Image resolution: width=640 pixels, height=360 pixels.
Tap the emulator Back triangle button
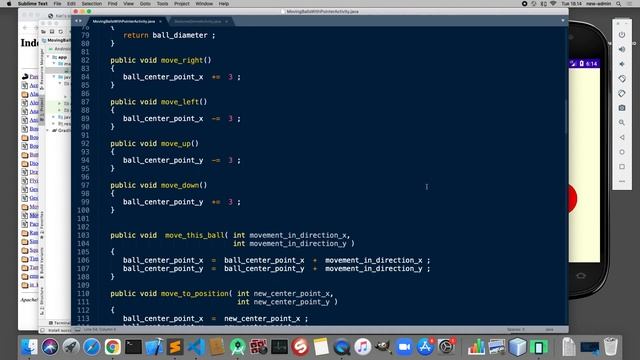[x=622, y=138]
